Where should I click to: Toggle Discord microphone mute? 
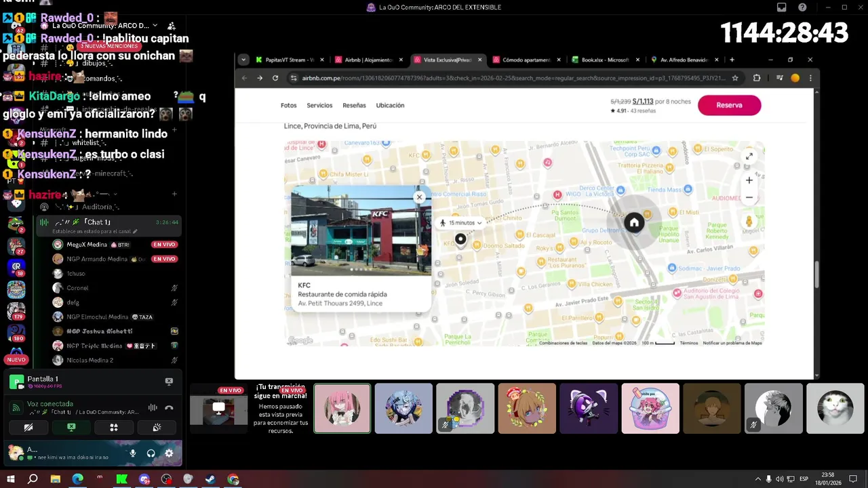click(x=133, y=453)
